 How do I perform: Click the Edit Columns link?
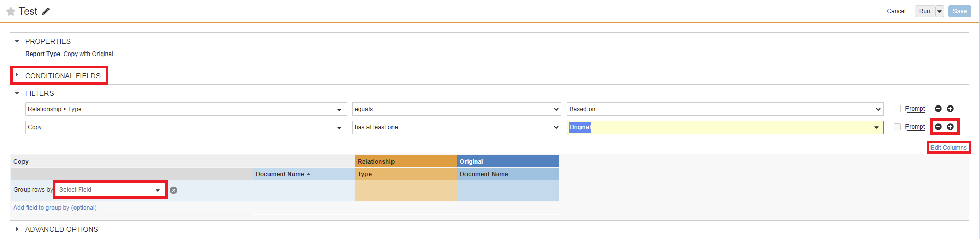coord(948,148)
